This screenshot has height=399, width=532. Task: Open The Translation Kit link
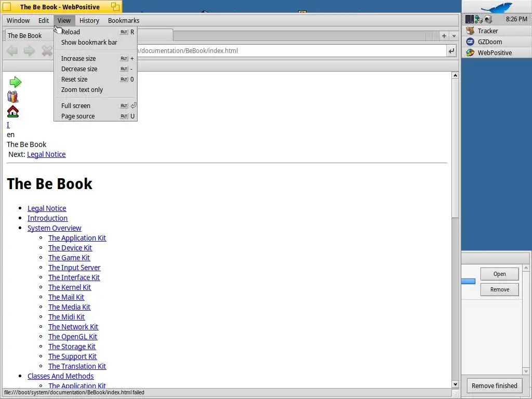(77, 366)
